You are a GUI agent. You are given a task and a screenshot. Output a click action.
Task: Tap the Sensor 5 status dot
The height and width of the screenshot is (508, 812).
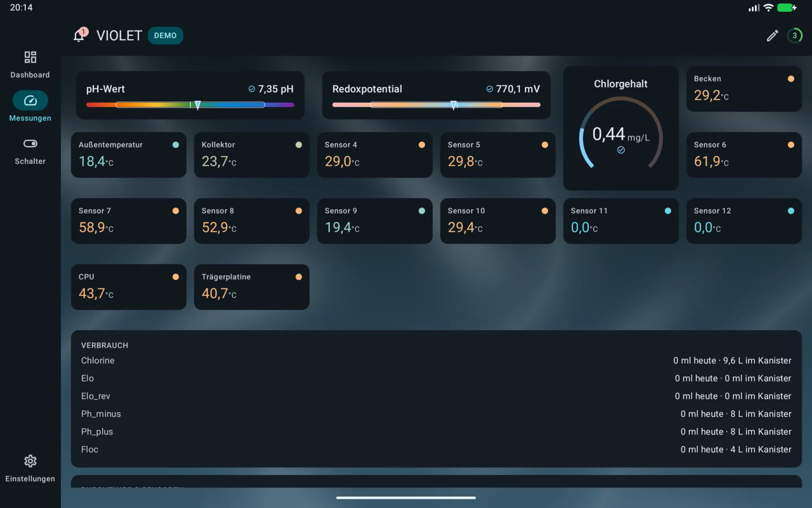[x=545, y=145]
